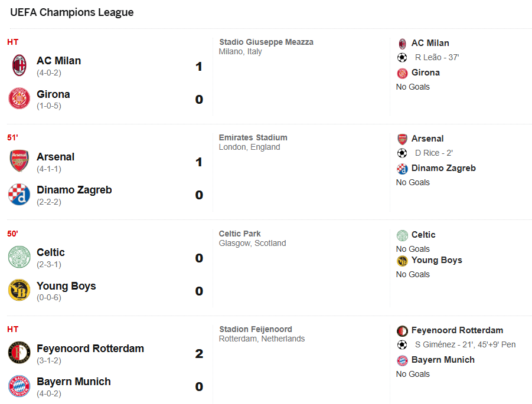The height and width of the screenshot is (404, 532).
Task: Select the Young Boys team name
Action: click(66, 286)
